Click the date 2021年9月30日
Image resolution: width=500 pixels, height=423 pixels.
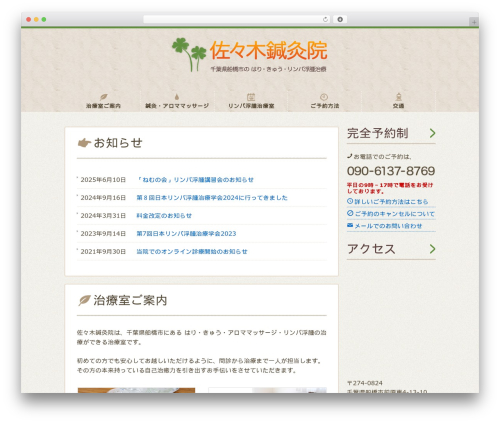point(103,252)
